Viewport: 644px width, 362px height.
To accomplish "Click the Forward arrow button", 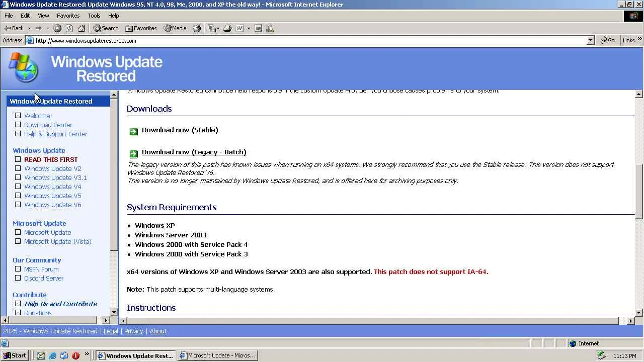I will [x=38, y=28].
